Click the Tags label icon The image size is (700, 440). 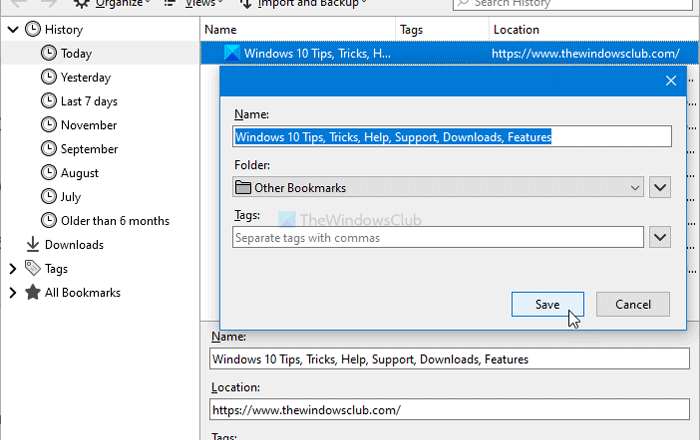(33, 268)
